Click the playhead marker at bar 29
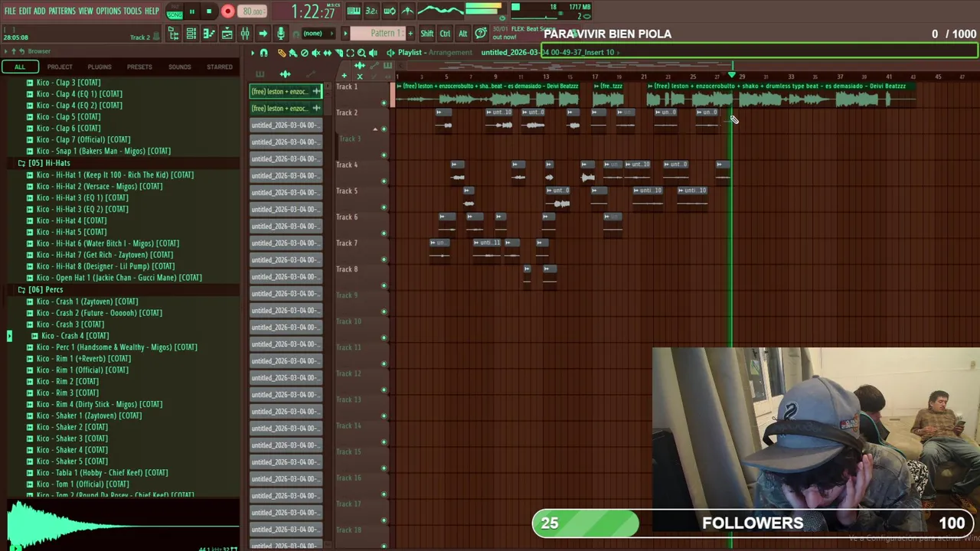Image resolution: width=980 pixels, height=551 pixels. (732, 76)
